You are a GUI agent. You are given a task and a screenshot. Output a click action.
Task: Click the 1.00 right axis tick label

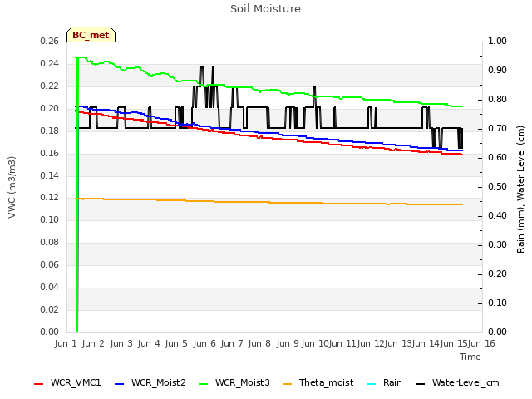click(x=497, y=41)
